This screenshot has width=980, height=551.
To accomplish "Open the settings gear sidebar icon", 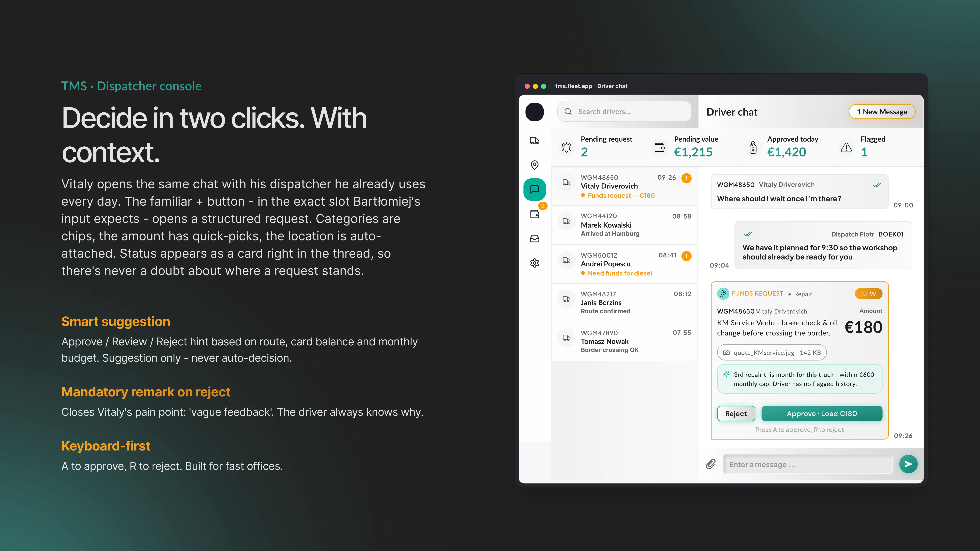I will (x=535, y=263).
